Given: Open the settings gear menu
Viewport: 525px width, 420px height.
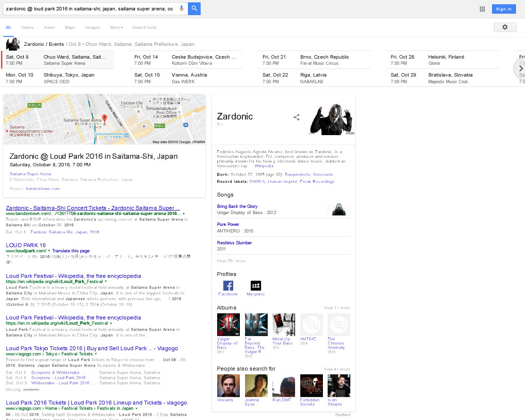Looking at the screenshot, I should pyautogui.click(x=505, y=27).
